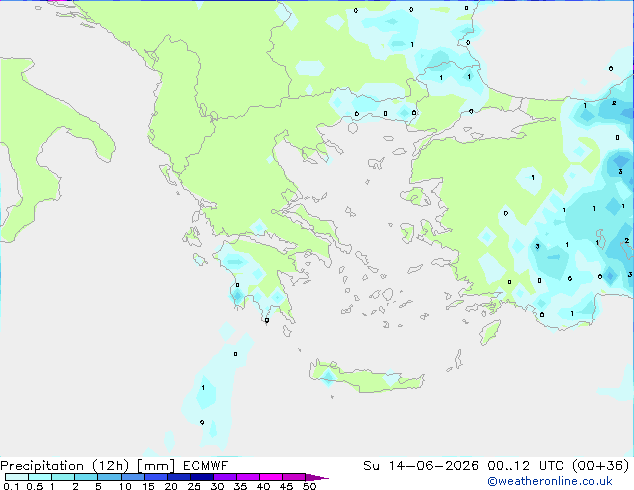Viewport: 634px width, 490px height.
Task: Select the 0.5–1 mm legend color box
Action: point(40,477)
